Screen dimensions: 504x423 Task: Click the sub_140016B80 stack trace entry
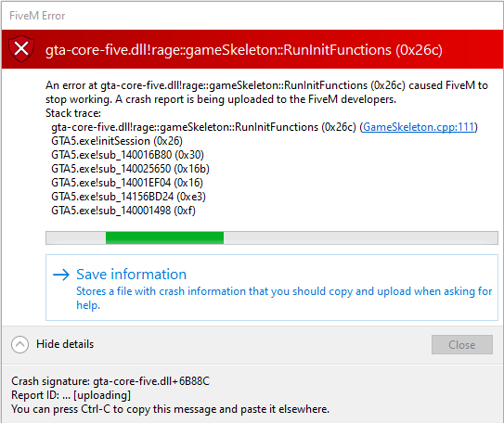(x=127, y=155)
